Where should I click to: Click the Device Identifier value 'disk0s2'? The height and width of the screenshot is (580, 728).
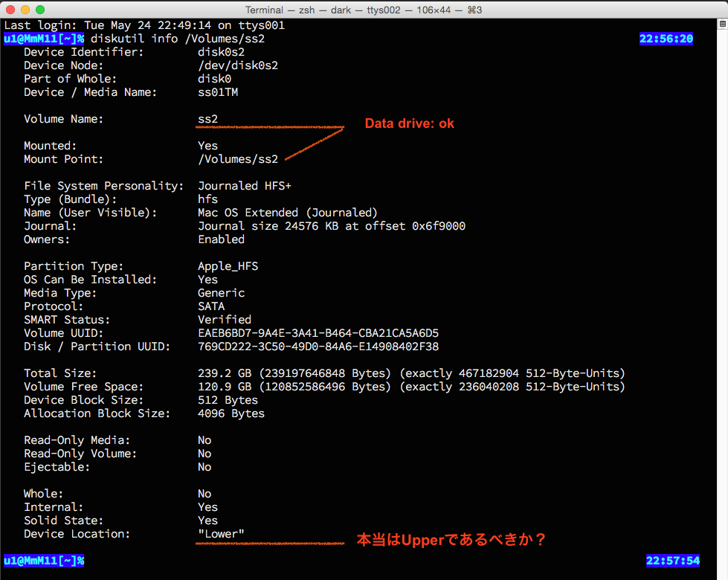pos(221,52)
